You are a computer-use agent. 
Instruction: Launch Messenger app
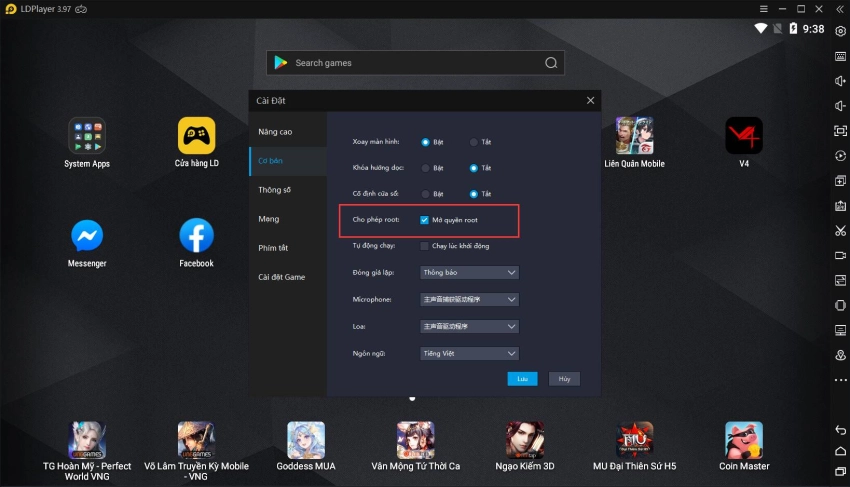tap(87, 236)
